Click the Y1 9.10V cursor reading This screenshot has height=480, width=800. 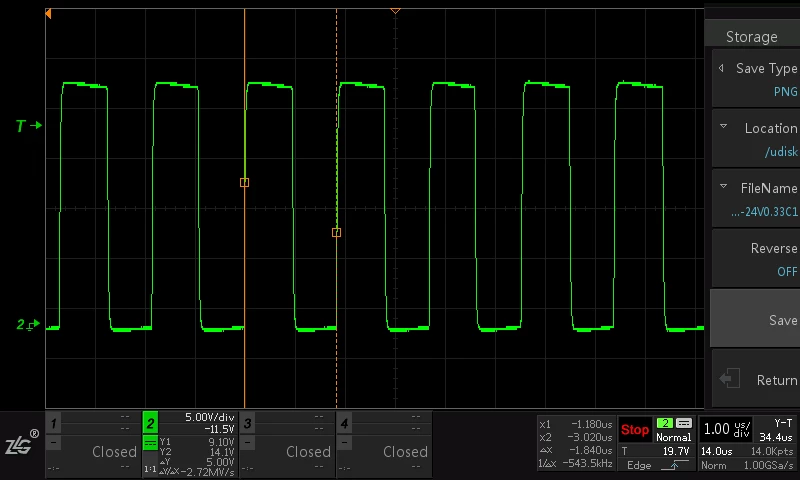pyautogui.click(x=197, y=442)
